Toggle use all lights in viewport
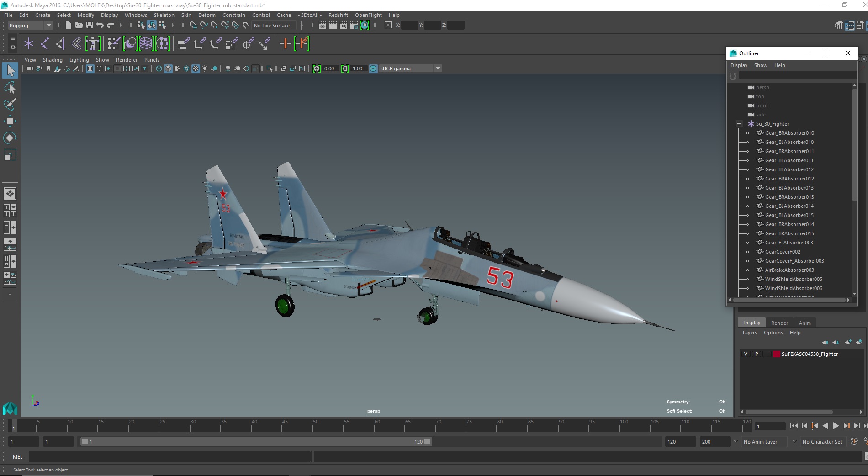The height and width of the screenshot is (476, 868). (205, 69)
